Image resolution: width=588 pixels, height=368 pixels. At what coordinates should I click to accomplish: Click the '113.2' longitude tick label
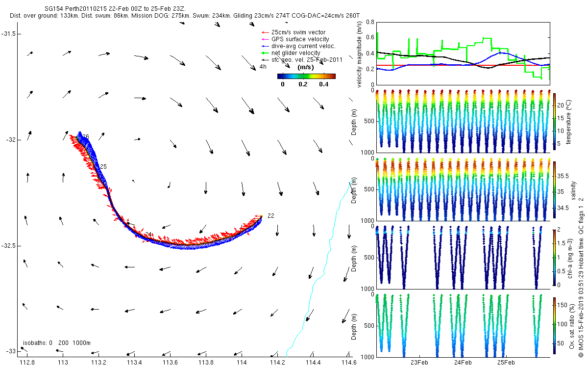(x=98, y=363)
